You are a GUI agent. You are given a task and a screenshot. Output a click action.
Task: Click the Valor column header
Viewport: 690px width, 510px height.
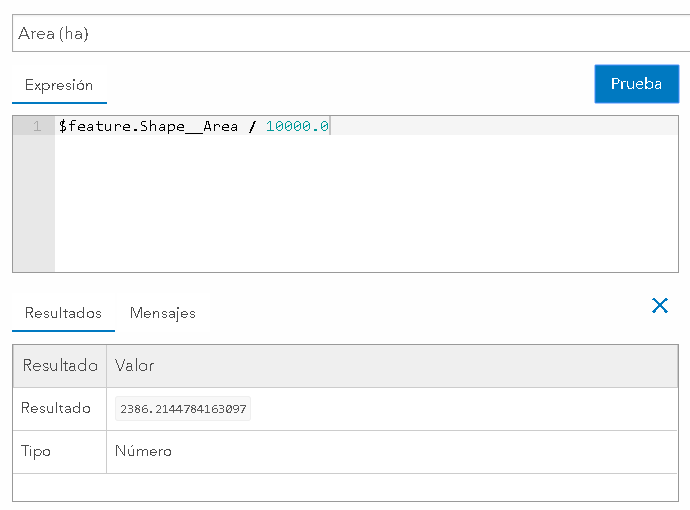tap(135, 366)
